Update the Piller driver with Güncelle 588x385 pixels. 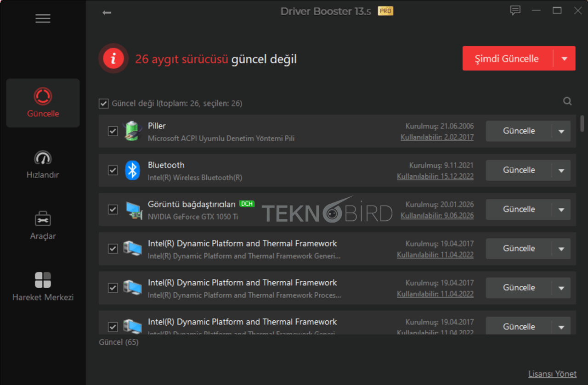pyautogui.click(x=519, y=131)
